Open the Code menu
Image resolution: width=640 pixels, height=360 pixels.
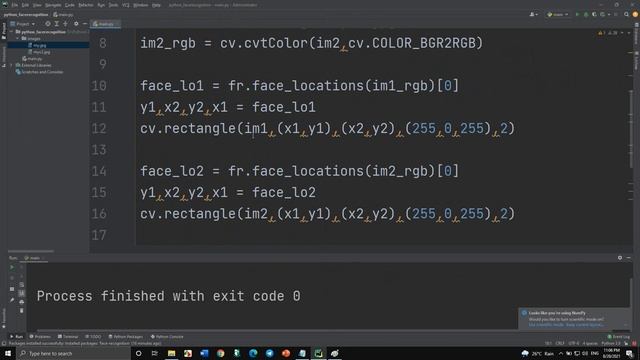point(70,5)
